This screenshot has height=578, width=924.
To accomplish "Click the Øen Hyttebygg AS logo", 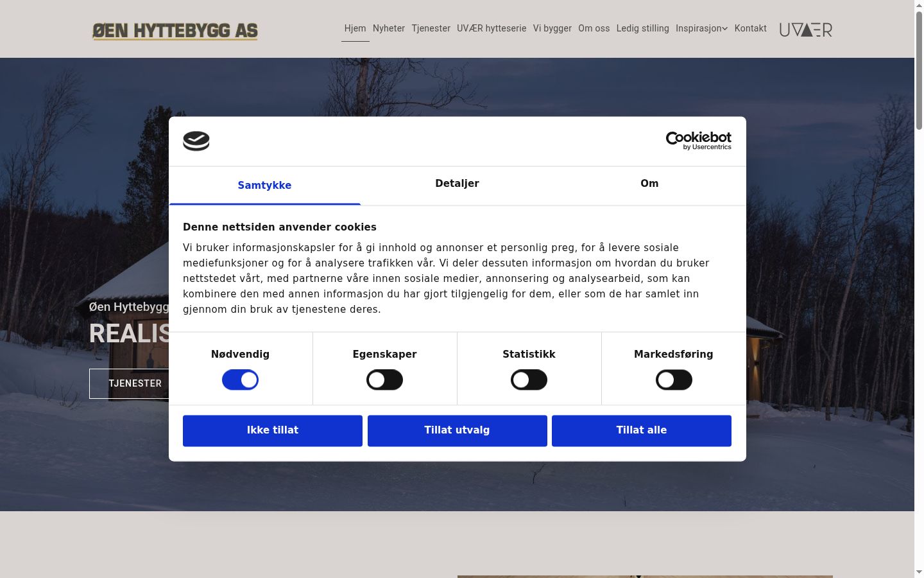I will (x=175, y=31).
